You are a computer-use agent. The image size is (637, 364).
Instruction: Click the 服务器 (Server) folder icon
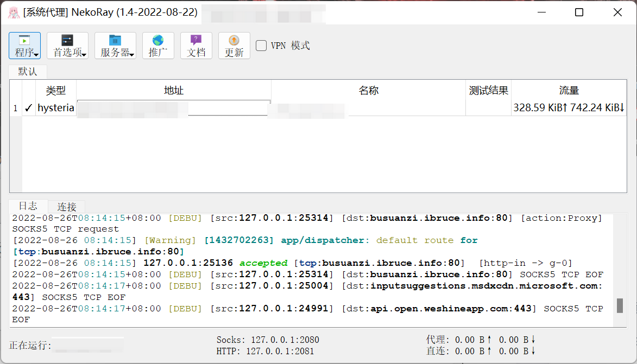coord(115,41)
